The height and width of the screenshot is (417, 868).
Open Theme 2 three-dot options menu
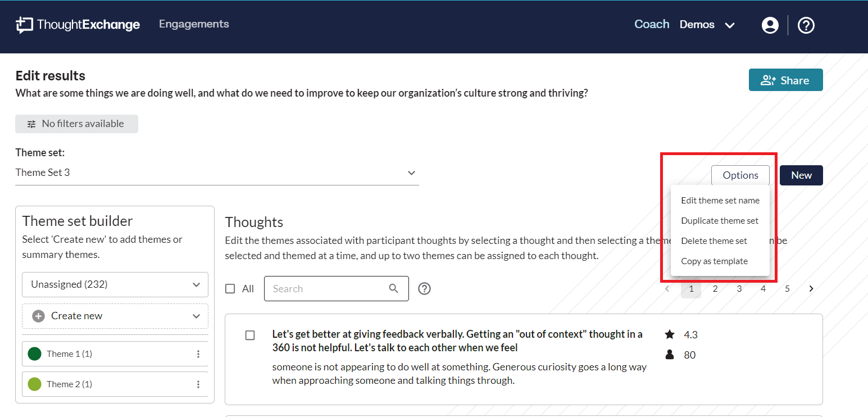click(x=198, y=384)
